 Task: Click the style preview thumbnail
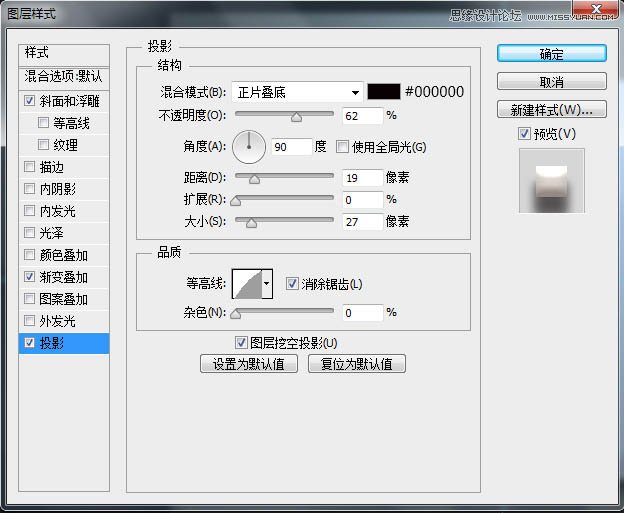click(552, 180)
